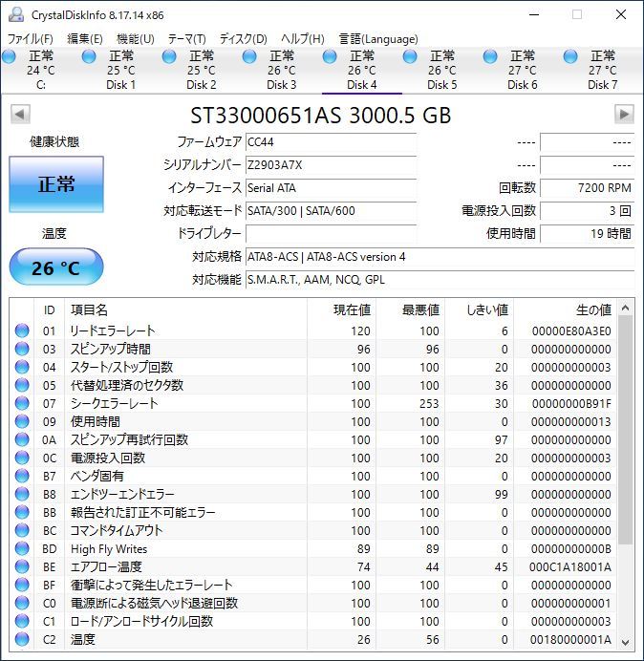
Task: Click status orb for attribute 0C 電源投入回数
Action: (22, 458)
